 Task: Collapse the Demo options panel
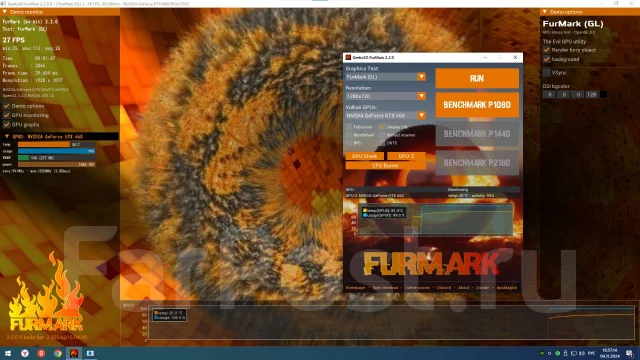pos(545,12)
